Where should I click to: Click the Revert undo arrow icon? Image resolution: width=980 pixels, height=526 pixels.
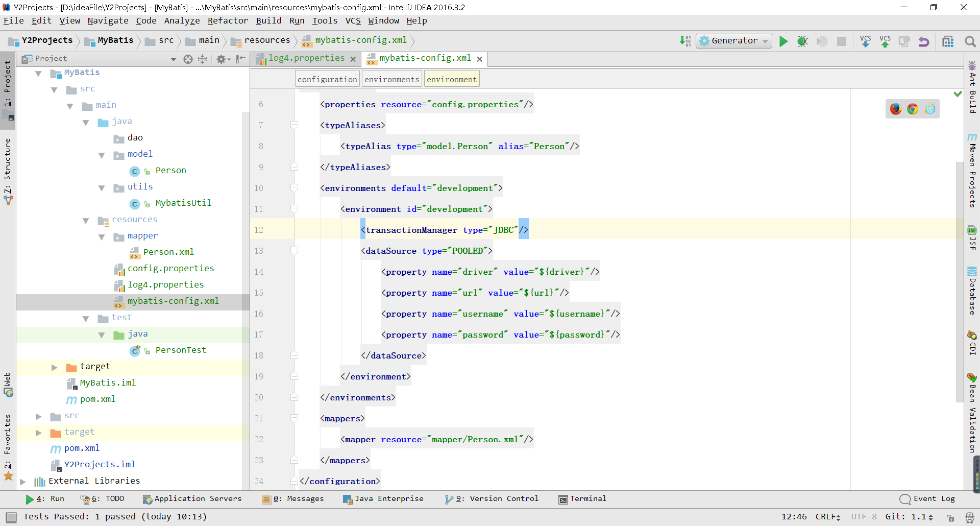coord(924,41)
